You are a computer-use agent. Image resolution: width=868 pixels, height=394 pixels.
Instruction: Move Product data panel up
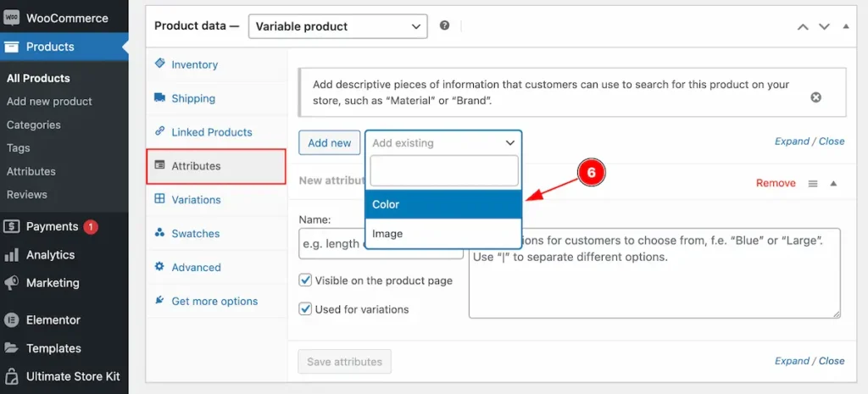803,26
